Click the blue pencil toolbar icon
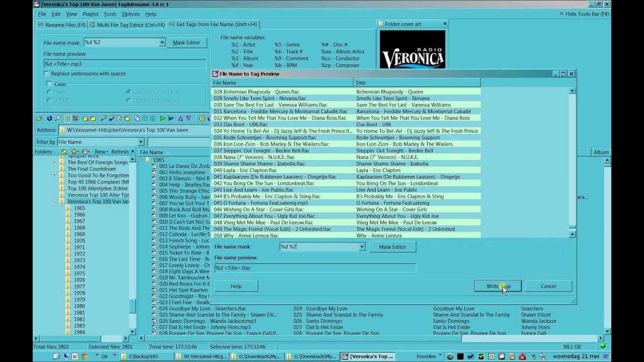Screen dimensions: 644x362 112,119
